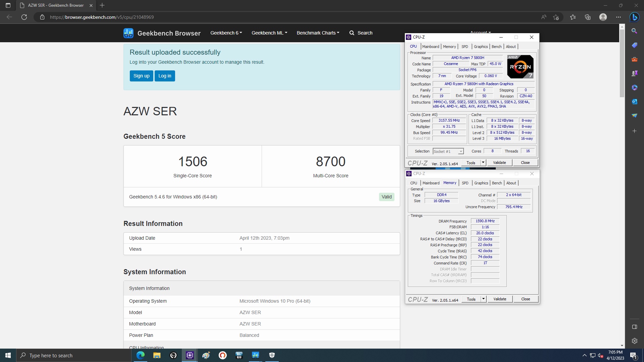Viewport: 644px width, 362px height.
Task: Open Socket #1 selection combo box
Action: pyautogui.click(x=448, y=152)
